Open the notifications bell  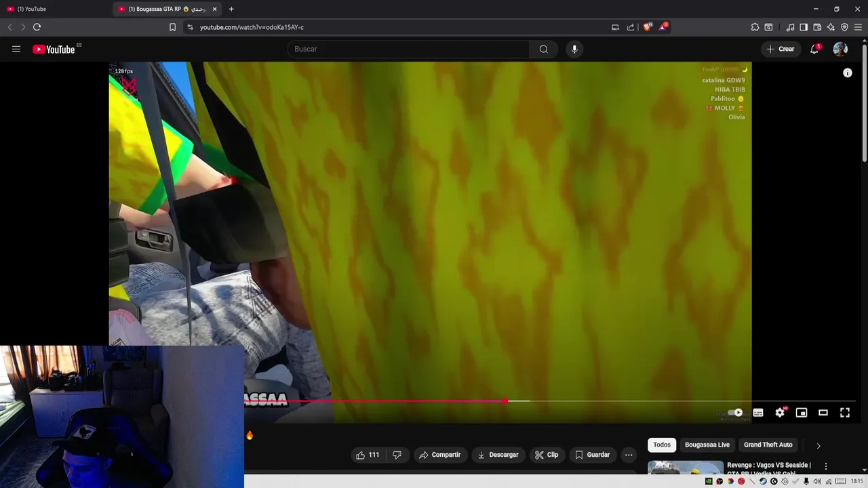coord(814,49)
